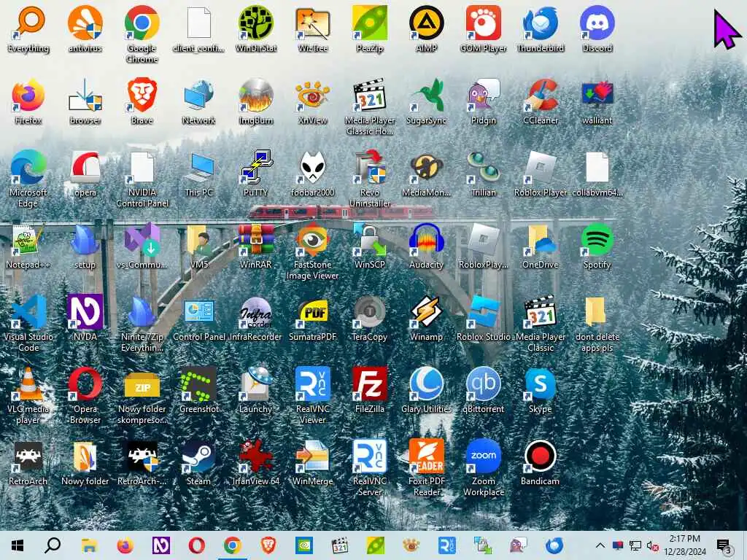Image resolution: width=747 pixels, height=560 pixels.
Task: Open the VLC media player desktop icon
Action: click(28, 395)
